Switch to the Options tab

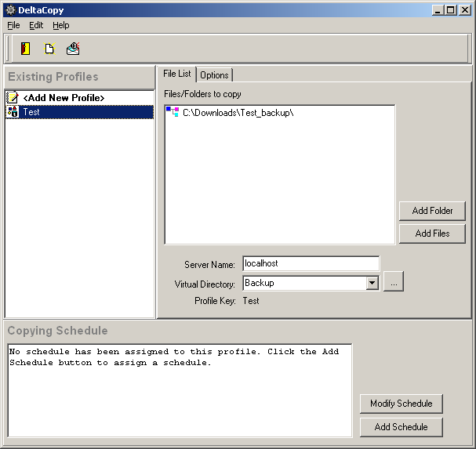(x=214, y=75)
